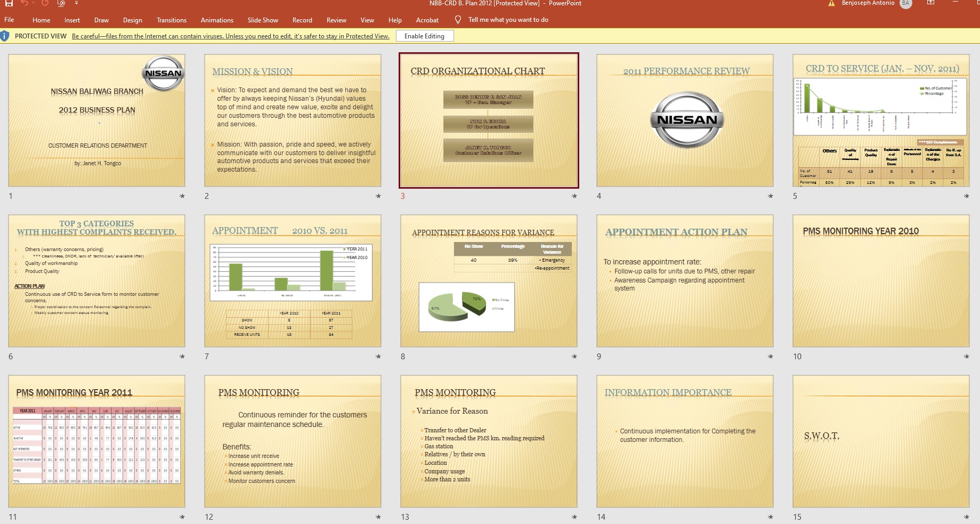Select the Appointment Reasons for Variance slide
Screen dimensions: 980x524
(489, 281)
